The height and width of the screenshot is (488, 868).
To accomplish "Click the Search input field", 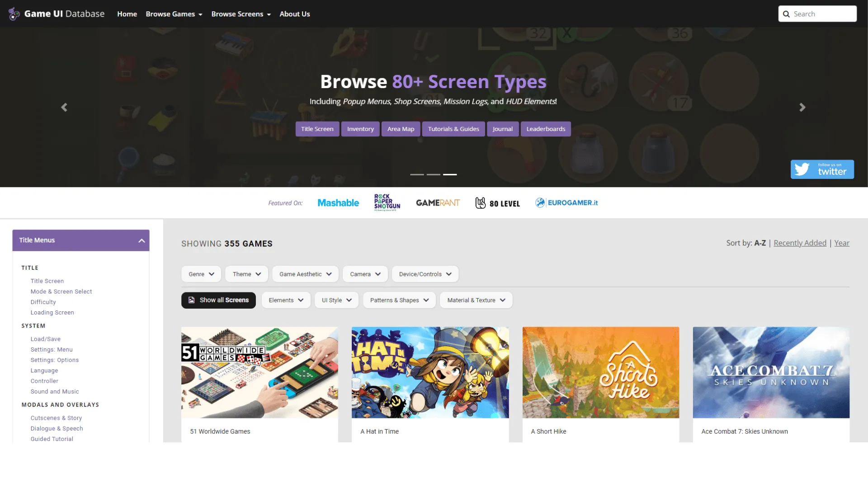I will coord(817,14).
